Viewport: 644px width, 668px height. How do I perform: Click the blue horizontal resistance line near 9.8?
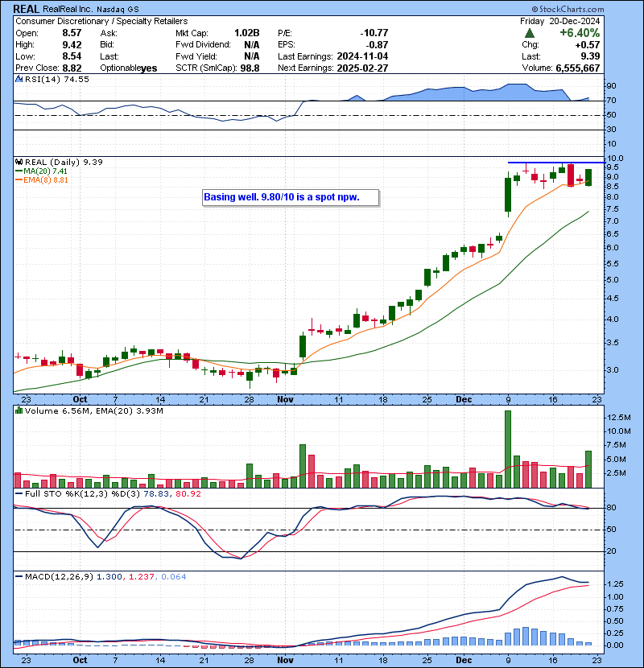tap(556, 163)
